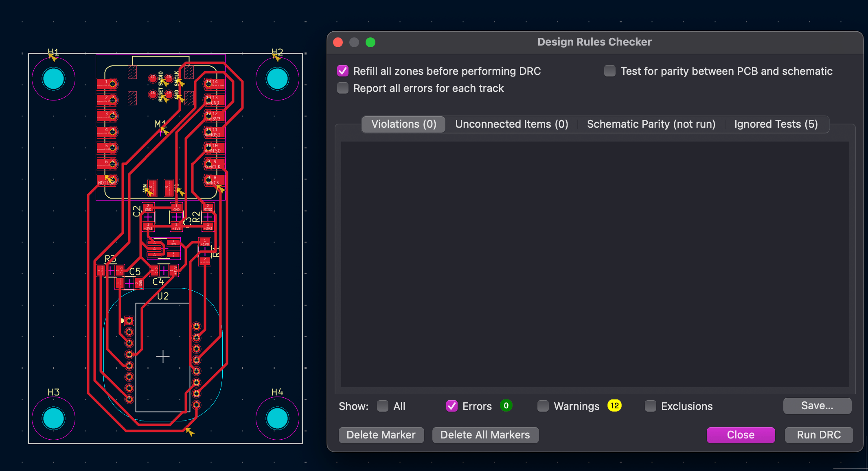Check the Show All filter
This screenshot has height=471, width=868.
click(x=382, y=406)
